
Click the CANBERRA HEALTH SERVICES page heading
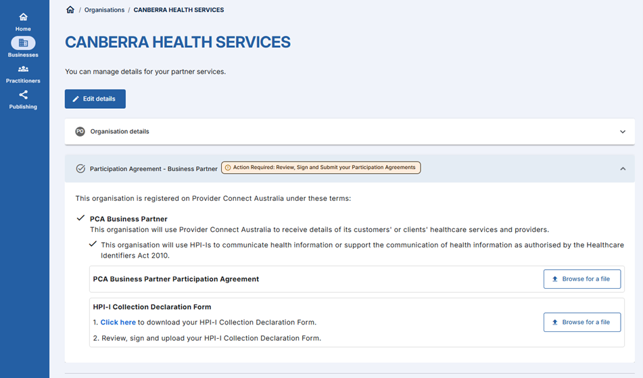pyautogui.click(x=178, y=42)
